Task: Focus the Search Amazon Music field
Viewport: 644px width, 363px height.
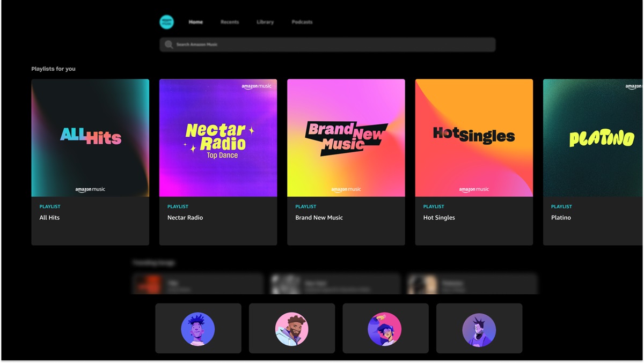Action: 327,45
